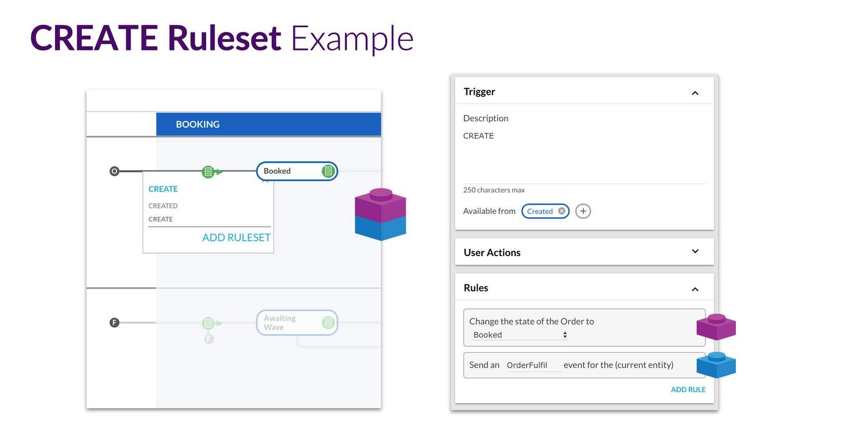The image size is (868, 421).
Task: Remove the Created chip with its x icon
Action: click(562, 211)
